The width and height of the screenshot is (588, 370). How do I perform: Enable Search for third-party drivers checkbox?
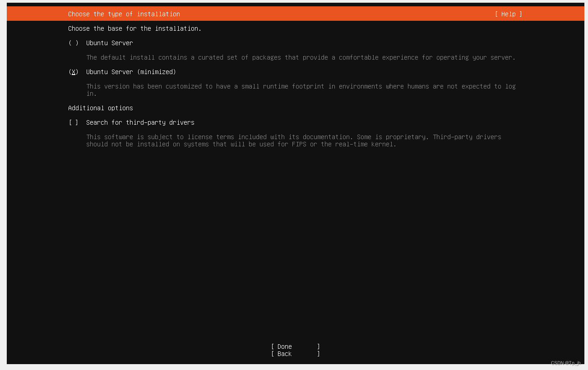tap(74, 122)
